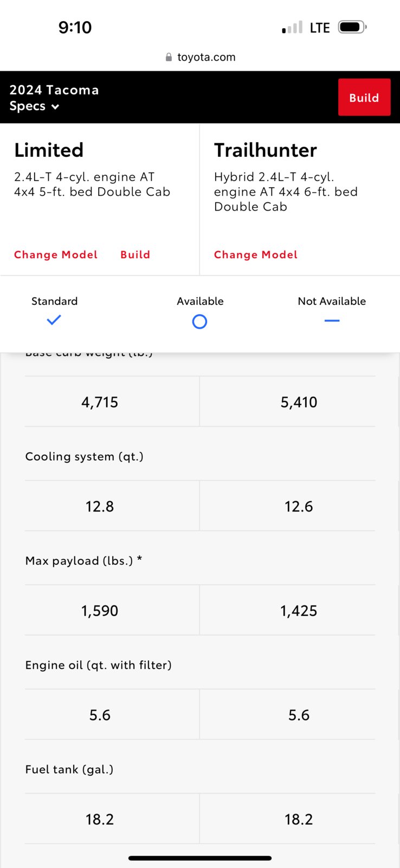Tap the 9:10 clock in status bar
400x868 pixels.
[75, 27]
